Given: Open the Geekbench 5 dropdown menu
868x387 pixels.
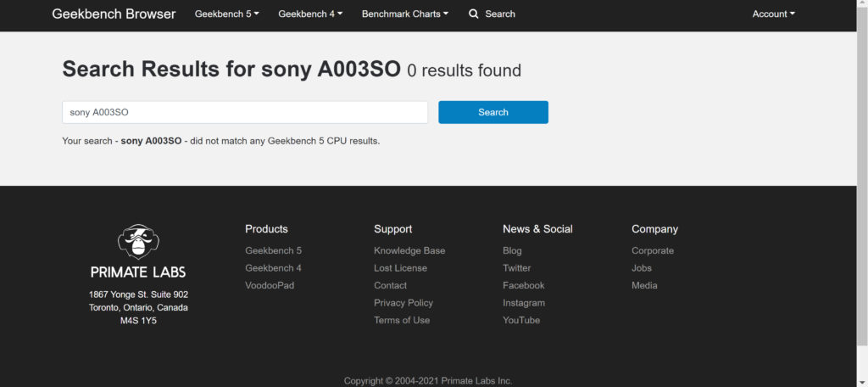Looking at the screenshot, I should 227,14.
